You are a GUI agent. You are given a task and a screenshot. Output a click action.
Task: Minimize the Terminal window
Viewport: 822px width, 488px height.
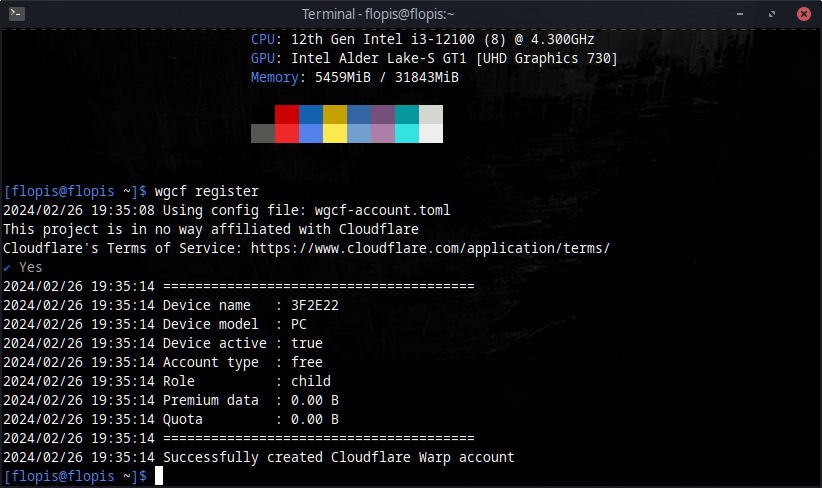click(738, 14)
